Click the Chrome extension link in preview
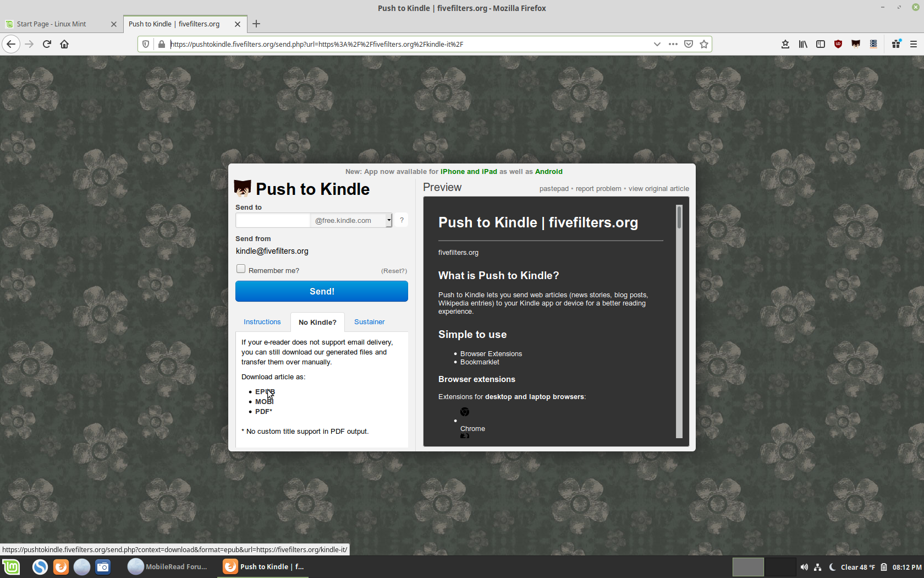This screenshot has height=578, width=924. [472, 429]
